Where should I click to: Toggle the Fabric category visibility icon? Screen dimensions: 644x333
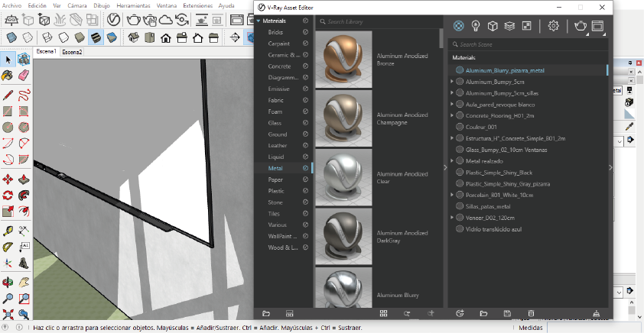point(306,100)
